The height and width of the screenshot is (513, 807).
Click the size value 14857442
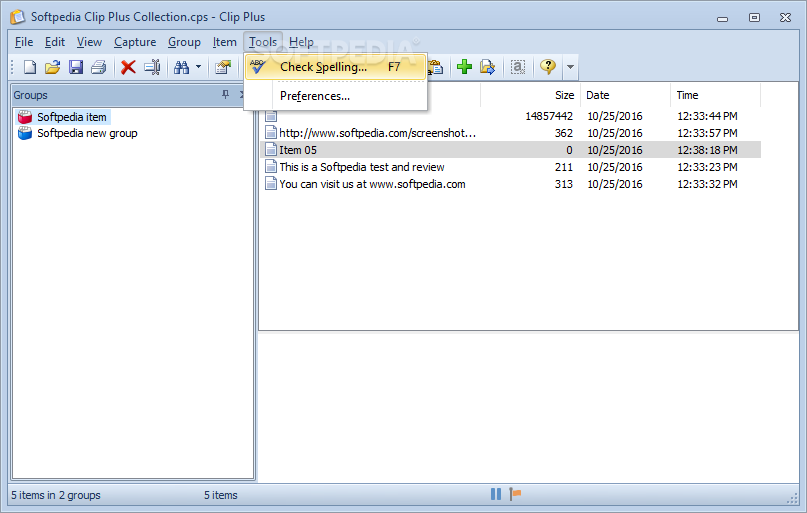tap(549, 116)
